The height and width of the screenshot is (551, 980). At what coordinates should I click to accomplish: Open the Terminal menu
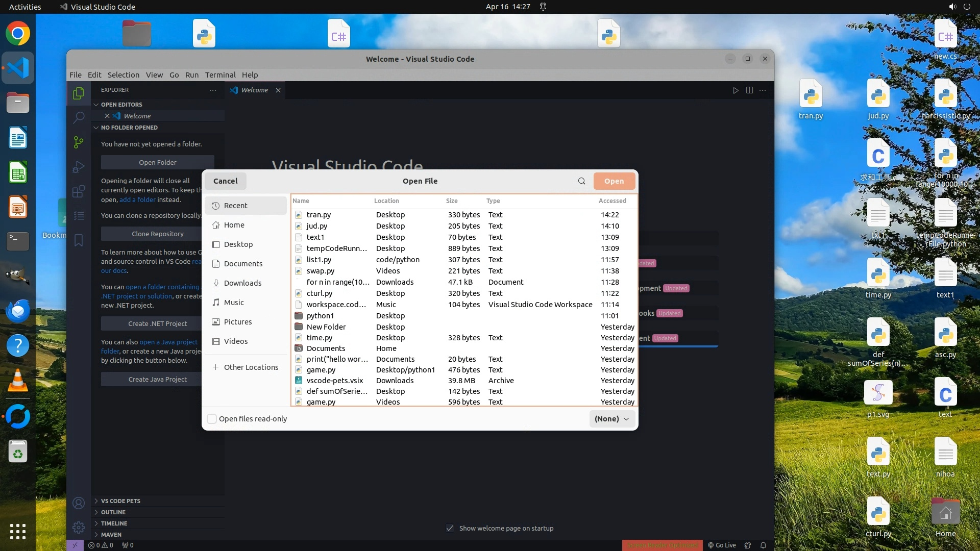tap(220, 75)
